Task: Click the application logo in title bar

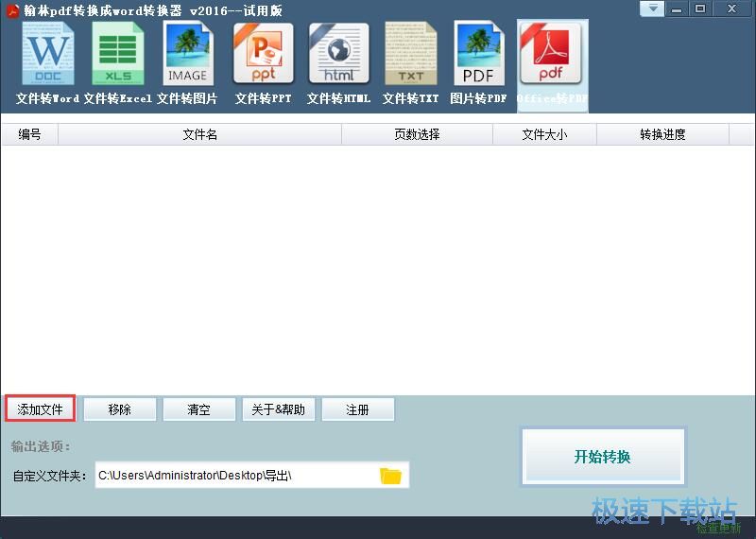Action: point(12,9)
